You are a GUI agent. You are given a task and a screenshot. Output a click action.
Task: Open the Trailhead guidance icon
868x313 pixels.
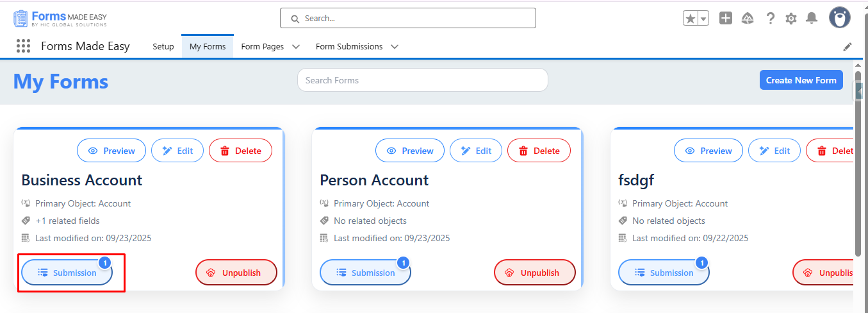[x=748, y=19]
